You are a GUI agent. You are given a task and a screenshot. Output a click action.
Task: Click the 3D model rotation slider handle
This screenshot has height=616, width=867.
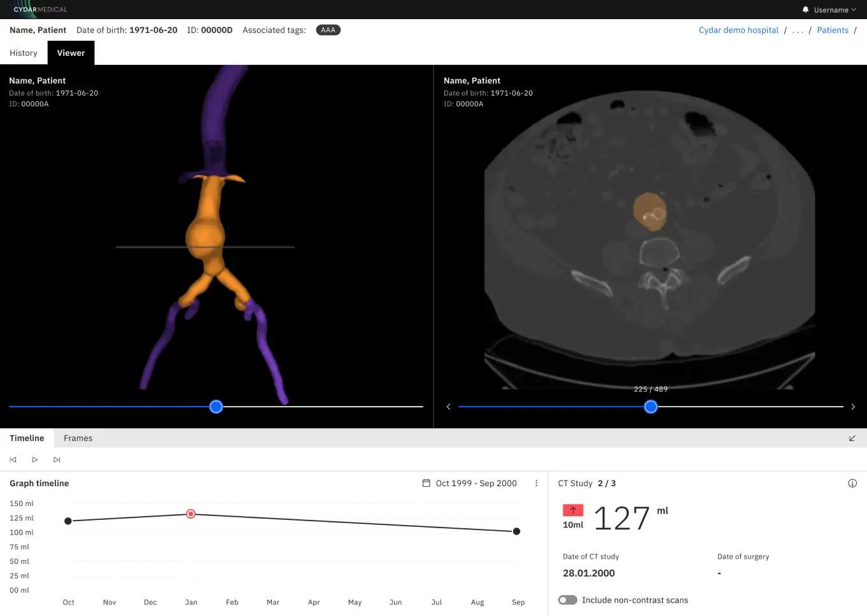(216, 407)
